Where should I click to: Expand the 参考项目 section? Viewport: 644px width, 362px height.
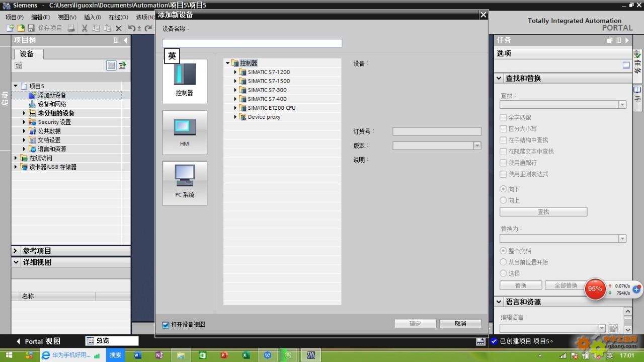pyautogui.click(x=16, y=251)
